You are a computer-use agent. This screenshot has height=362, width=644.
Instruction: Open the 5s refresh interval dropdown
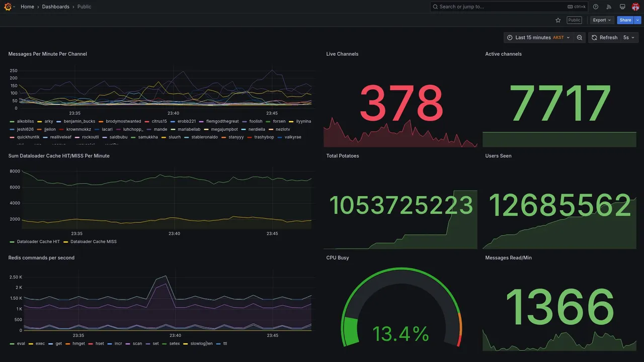pos(629,38)
